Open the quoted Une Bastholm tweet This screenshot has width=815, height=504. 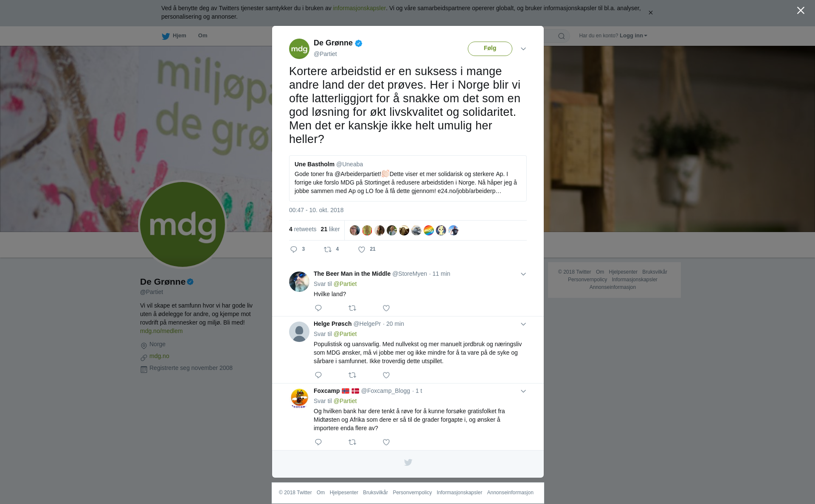(408, 178)
